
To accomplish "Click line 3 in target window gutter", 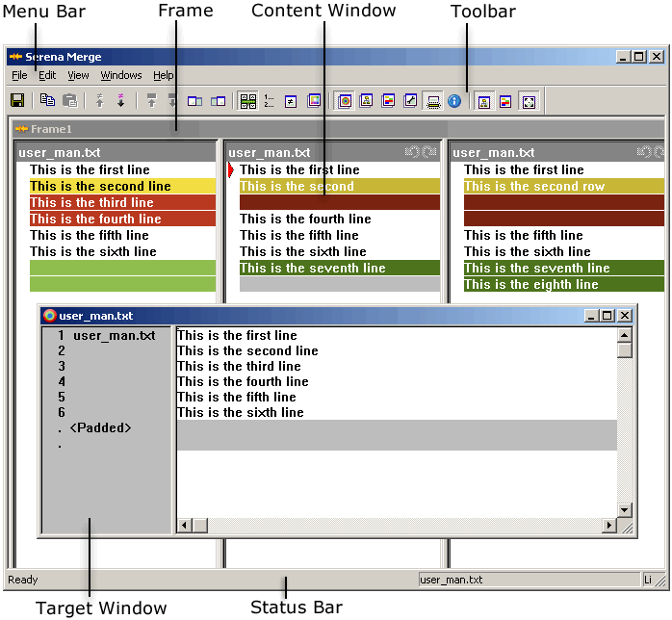I will point(62,366).
